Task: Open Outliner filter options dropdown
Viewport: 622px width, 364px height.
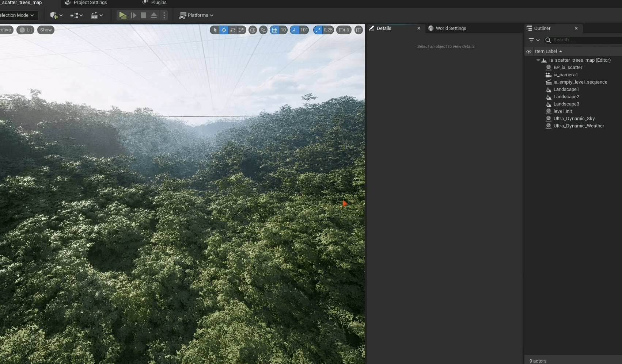Action: pos(534,40)
